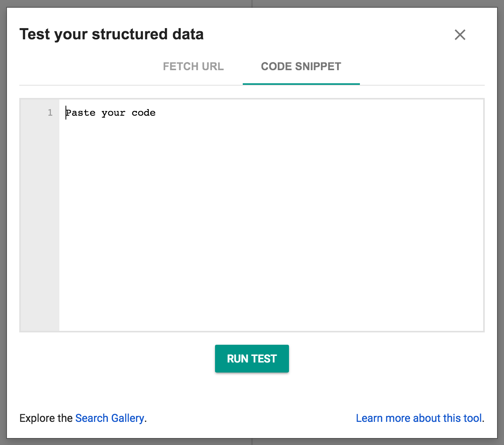
Task: Show the URL fetch input tab
Action: tap(193, 66)
